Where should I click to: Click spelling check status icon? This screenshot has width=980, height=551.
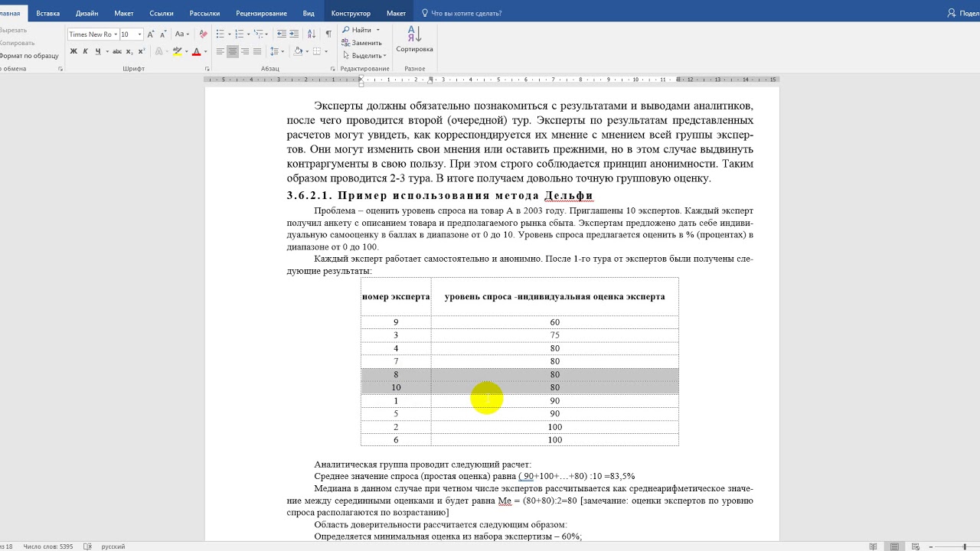[x=87, y=546]
